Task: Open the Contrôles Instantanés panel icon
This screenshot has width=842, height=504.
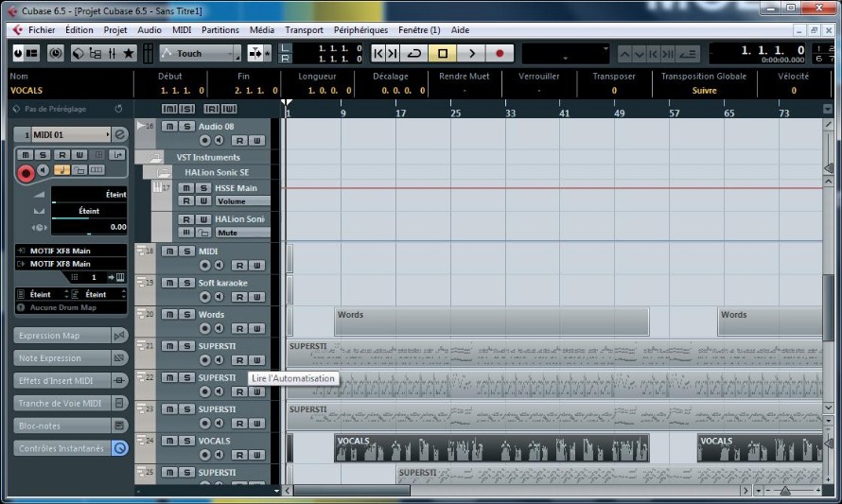Action: [120, 448]
